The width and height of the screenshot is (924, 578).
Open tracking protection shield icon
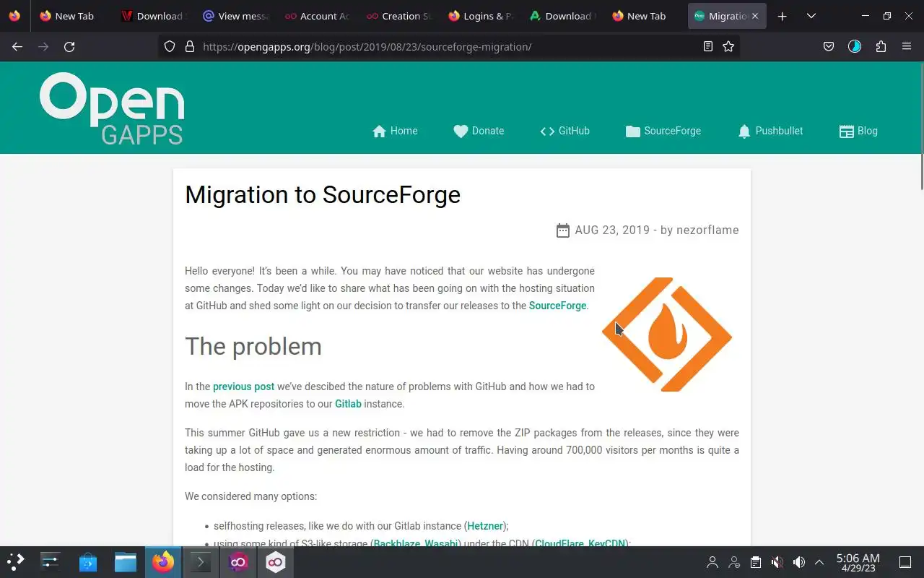[x=170, y=46]
